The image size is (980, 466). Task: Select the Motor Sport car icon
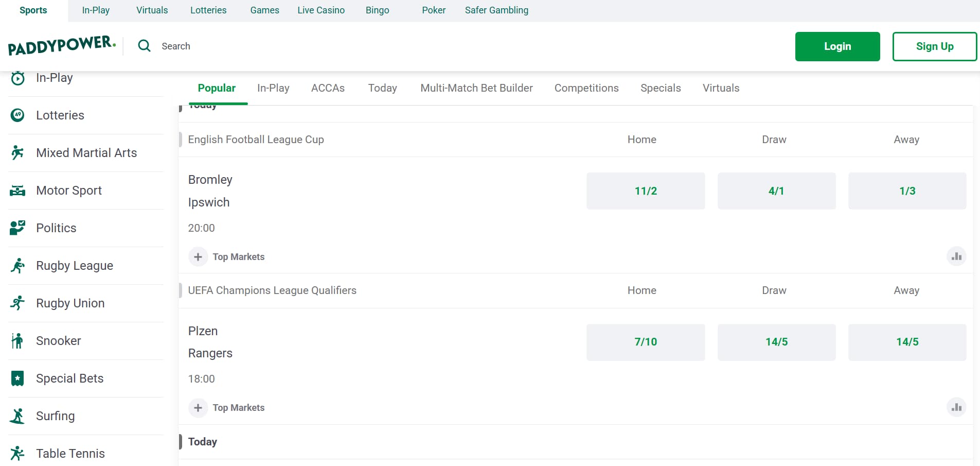click(17, 191)
